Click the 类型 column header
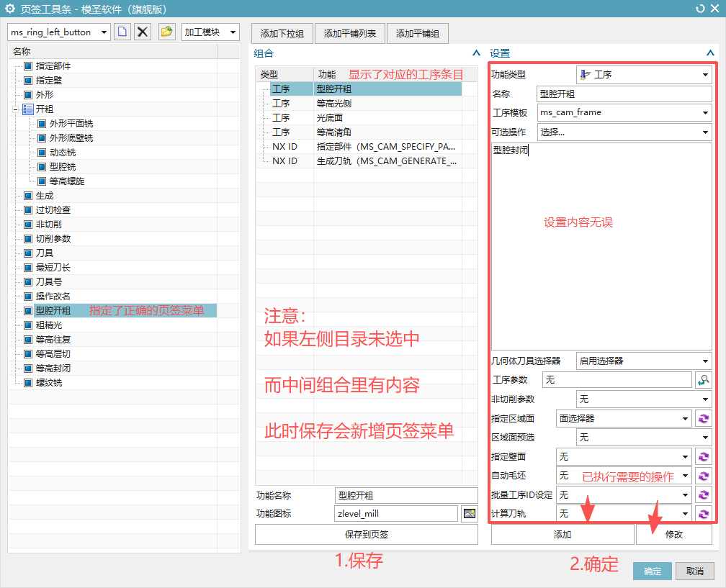Screen dimensions: 726x588 coord(284,74)
